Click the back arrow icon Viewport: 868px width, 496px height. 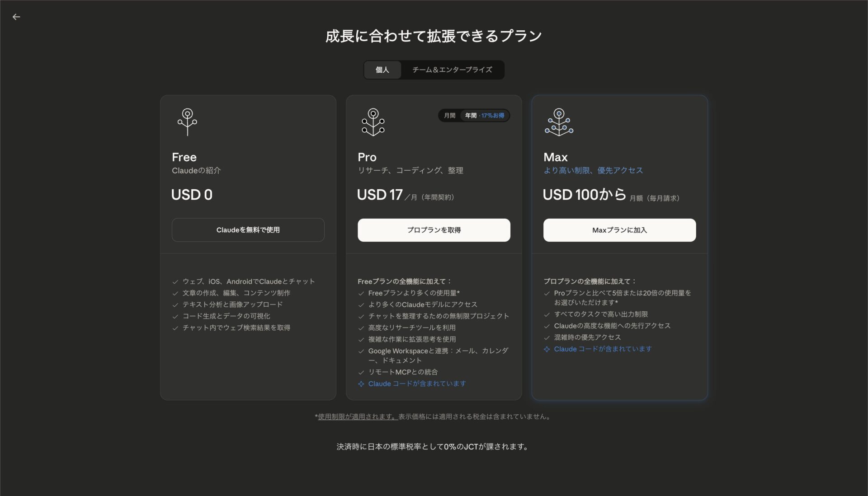[16, 17]
